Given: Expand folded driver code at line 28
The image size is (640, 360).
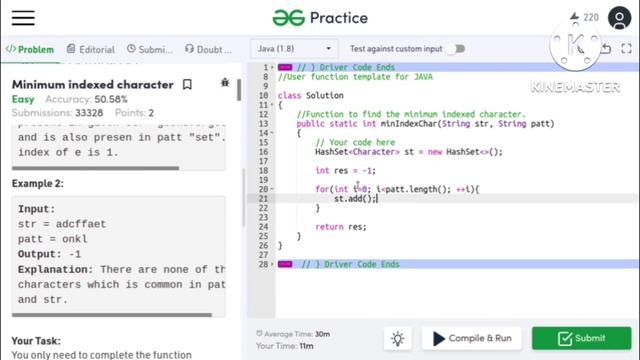Looking at the screenshot, I should tap(272, 264).
